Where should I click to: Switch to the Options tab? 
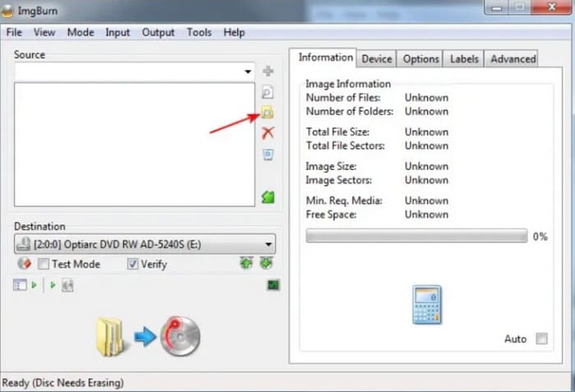(421, 58)
